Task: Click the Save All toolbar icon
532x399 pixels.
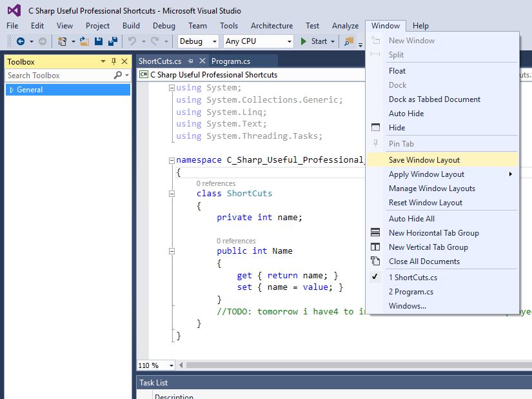Action: [112, 41]
